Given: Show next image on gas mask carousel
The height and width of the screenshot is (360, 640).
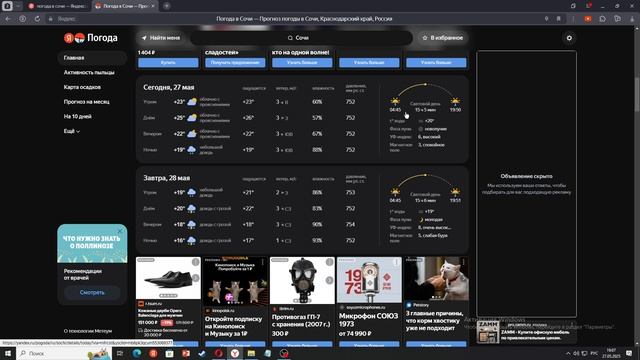Looking at the screenshot, I should pos(329,280).
